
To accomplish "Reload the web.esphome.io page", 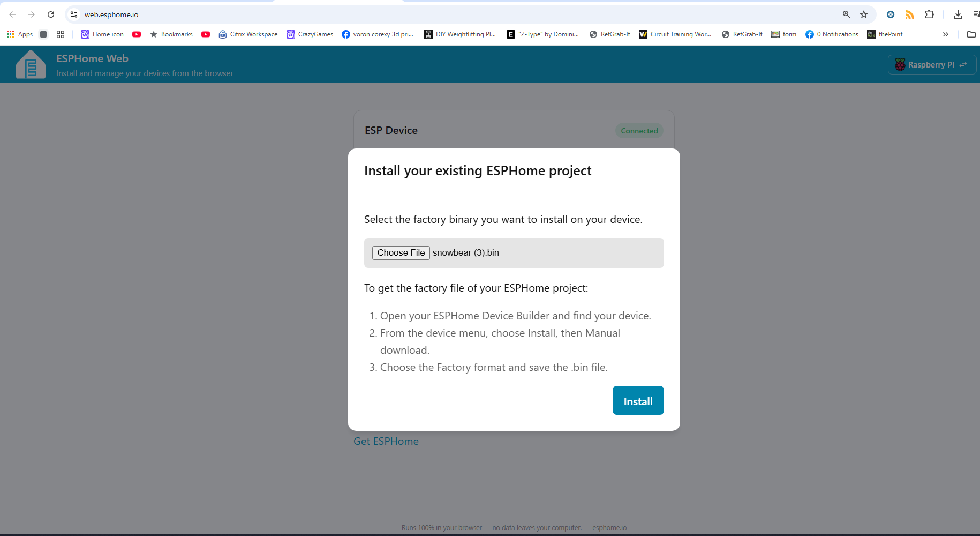I will coord(51,14).
